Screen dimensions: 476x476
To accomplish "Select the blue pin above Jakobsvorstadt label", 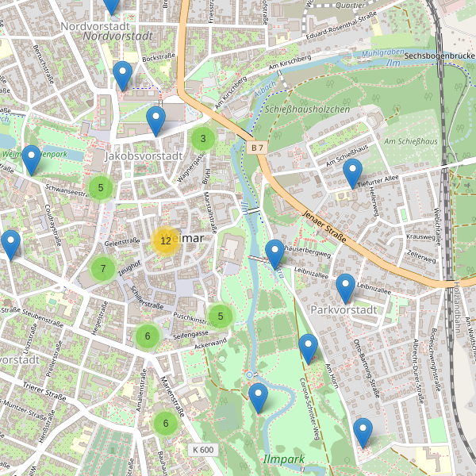I will [155, 121].
